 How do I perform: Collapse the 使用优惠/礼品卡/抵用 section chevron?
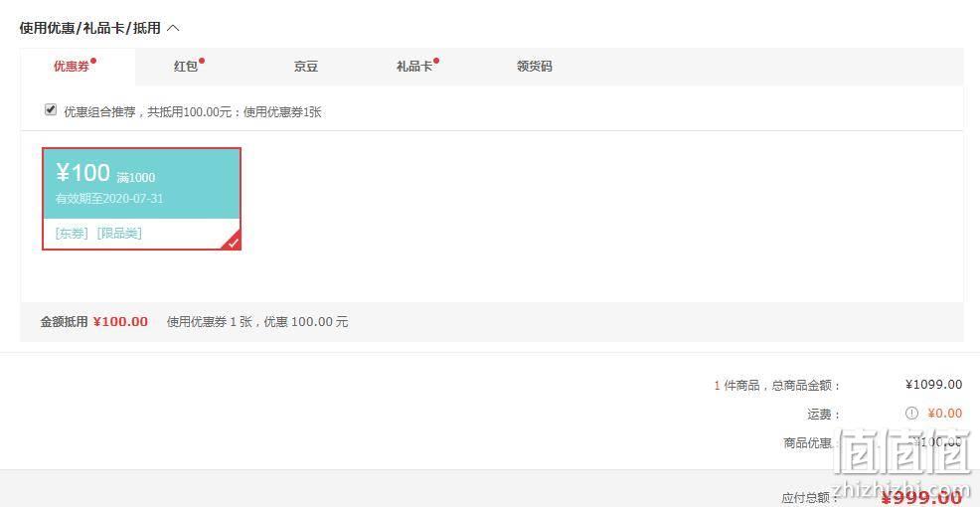pos(174,28)
